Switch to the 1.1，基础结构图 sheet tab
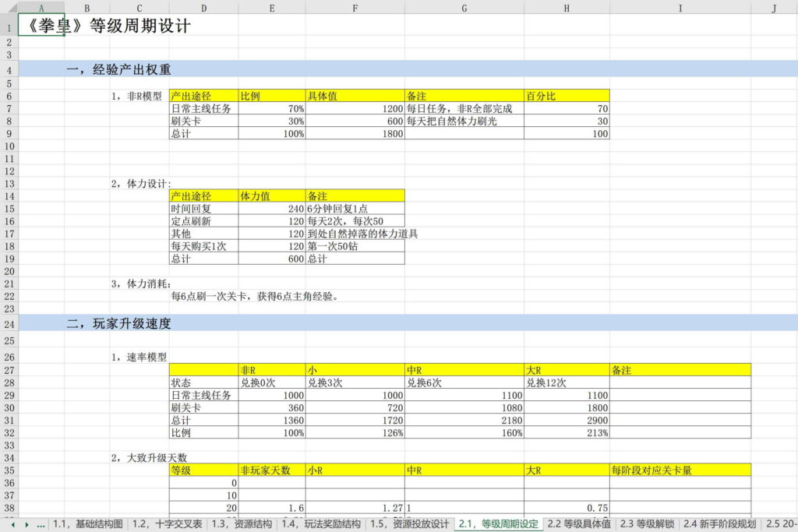798x532 pixels. tap(87, 524)
